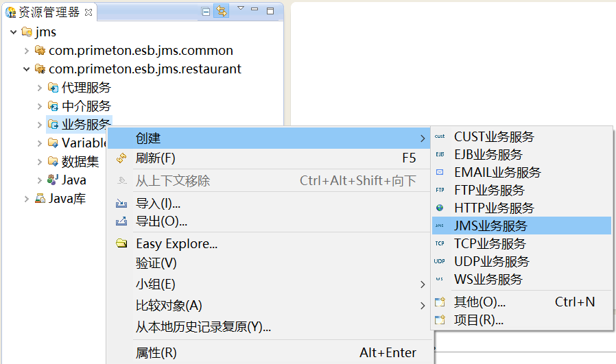Expand the 代理服务 folder
This screenshot has height=364, width=616.
[x=39, y=88]
